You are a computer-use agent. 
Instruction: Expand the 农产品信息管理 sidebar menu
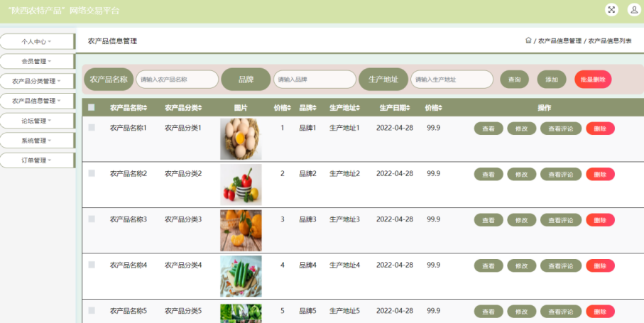(x=37, y=101)
